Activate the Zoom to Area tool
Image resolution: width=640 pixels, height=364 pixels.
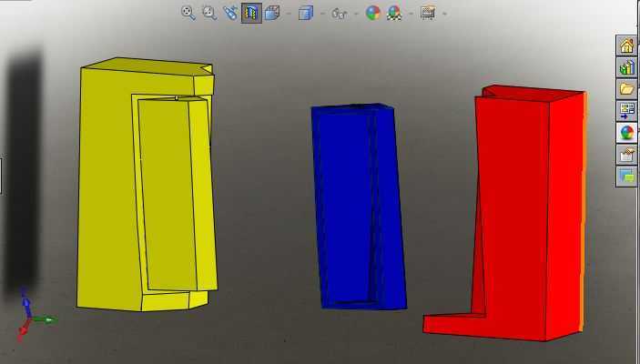[x=209, y=13]
